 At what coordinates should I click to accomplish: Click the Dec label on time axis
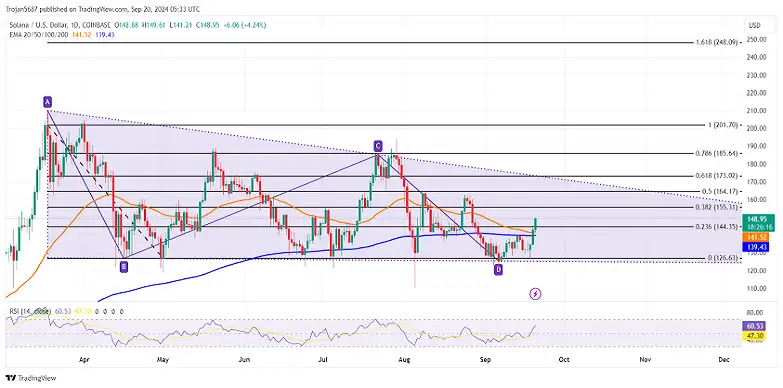[x=724, y=359]
